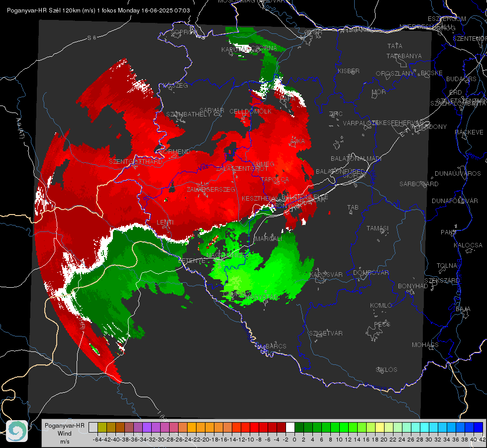487x448 pixels.
Task: Click the SIKLOS town label
Action: pyautogui.click(x=387, y=370)
